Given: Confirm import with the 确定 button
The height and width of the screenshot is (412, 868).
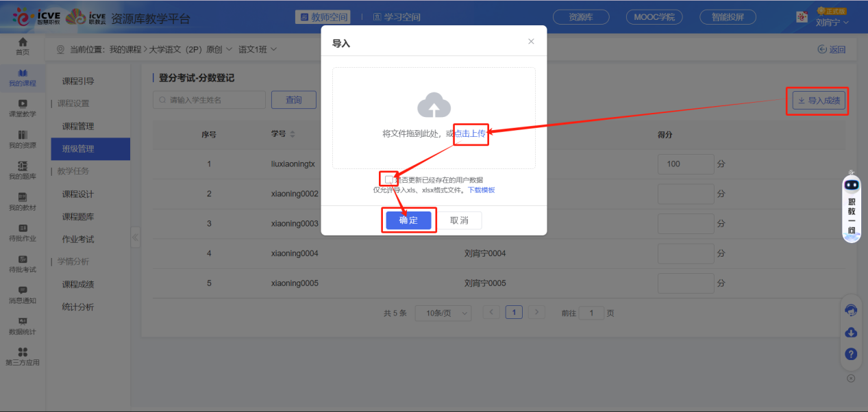Looking at the screenshot, I should (409, 220).
